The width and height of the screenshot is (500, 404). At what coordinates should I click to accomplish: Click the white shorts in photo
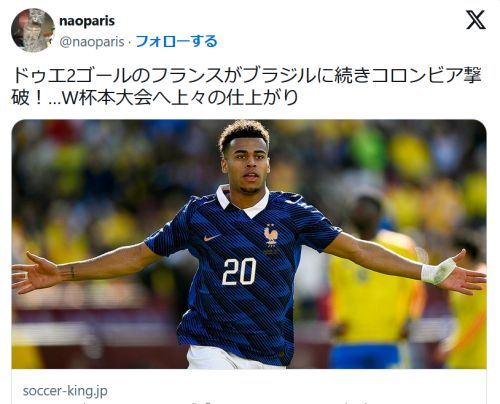tap(236, 357)
